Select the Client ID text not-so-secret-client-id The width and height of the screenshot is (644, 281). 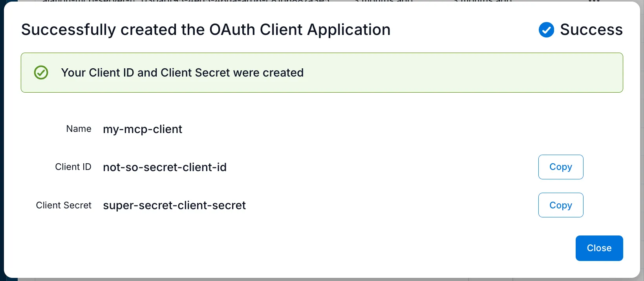click(165, 167)
